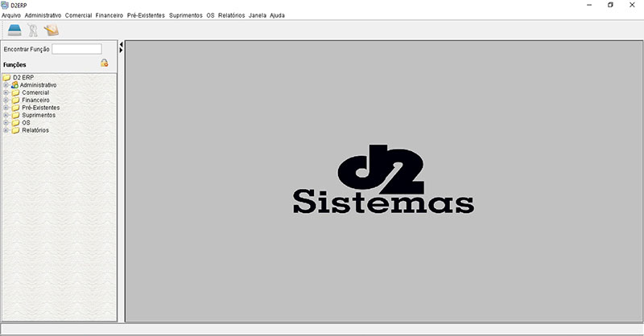644x336 pixels.
Task: Open the Comercial menu in the menu bar
Action: click(x=78, y=15)
